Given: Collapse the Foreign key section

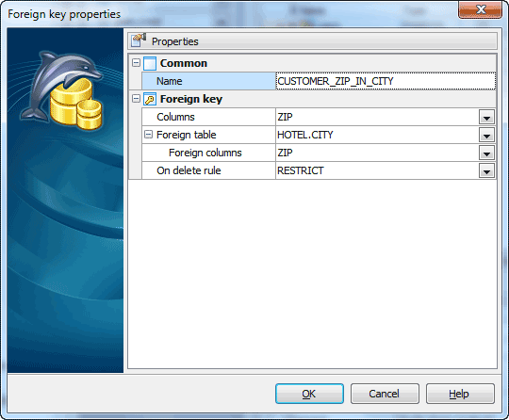Looking at the screenshot, I should [136, 98].
